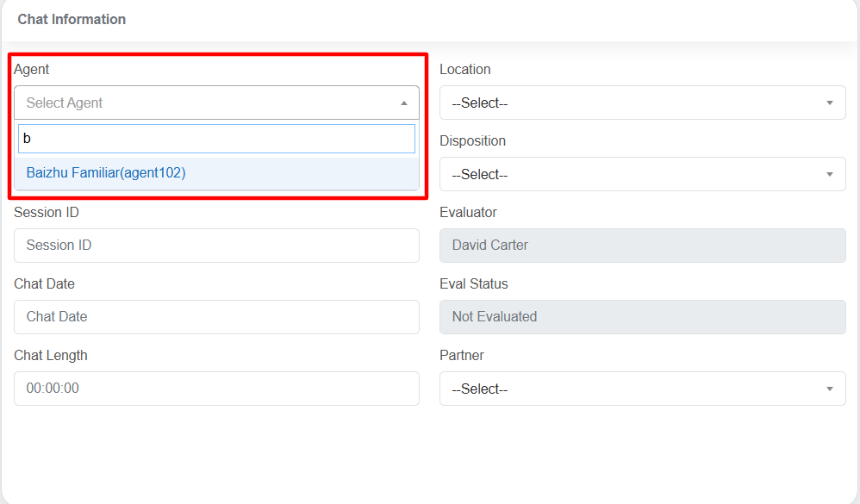
Task: Click the Evaluator field showing David Carter
Action: [642, 246]
